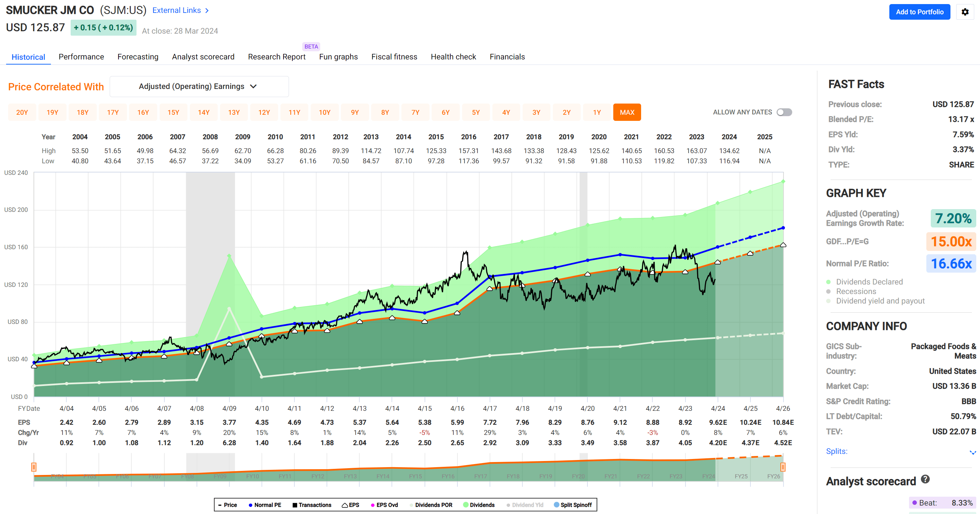Enable the ALLOW ANY DATES switch
The image size is (980, 514).
coord(784,112)
